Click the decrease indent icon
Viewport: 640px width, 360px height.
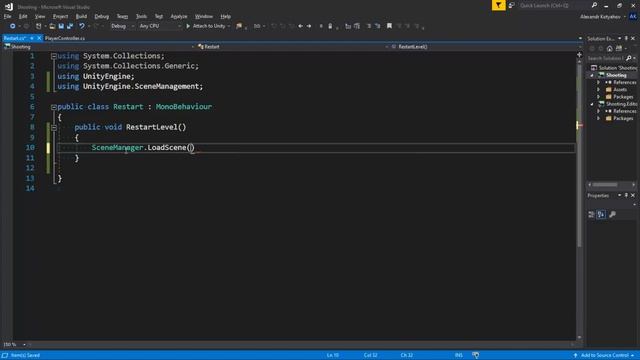(x=348, y=26)
